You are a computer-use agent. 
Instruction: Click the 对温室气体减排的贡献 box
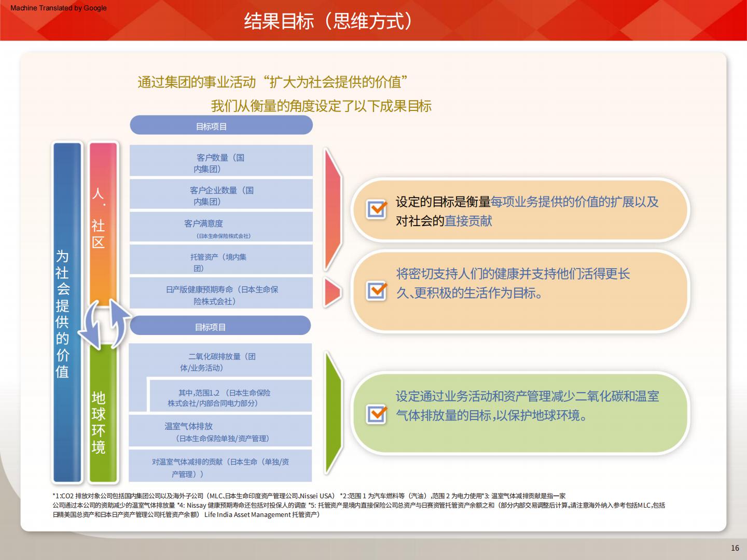pyautogui.click(x=220, y=466)
